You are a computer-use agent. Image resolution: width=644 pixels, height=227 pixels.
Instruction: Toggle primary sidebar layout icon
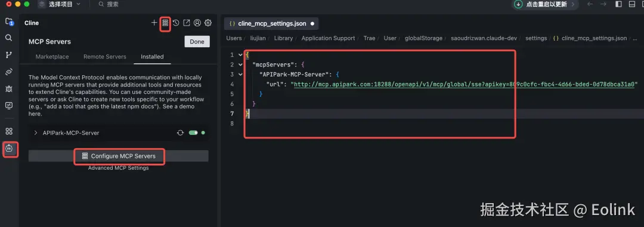[618, 4]
